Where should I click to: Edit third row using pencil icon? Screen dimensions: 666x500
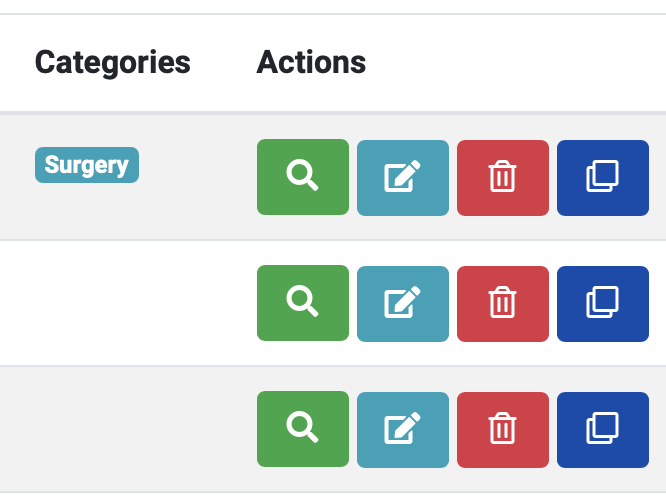[403, 430]
